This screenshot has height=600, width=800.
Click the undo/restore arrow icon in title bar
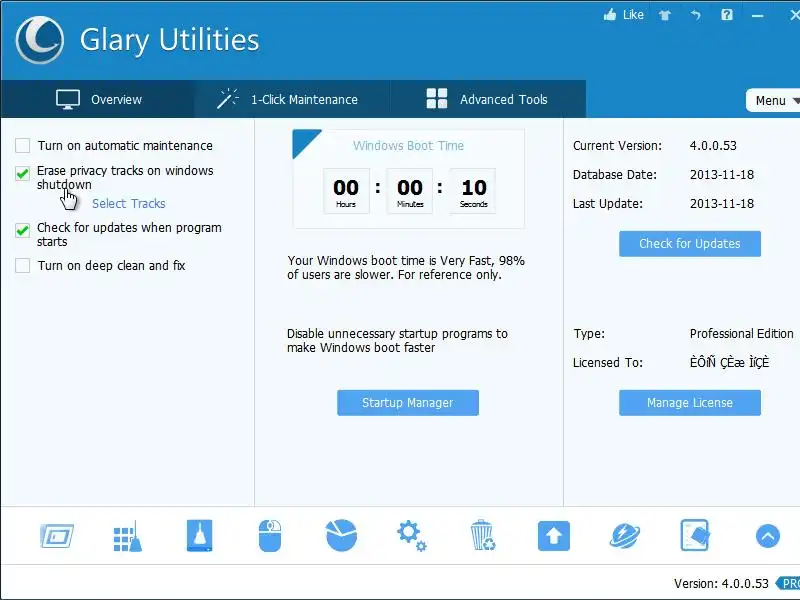click(x=696, y=15)
